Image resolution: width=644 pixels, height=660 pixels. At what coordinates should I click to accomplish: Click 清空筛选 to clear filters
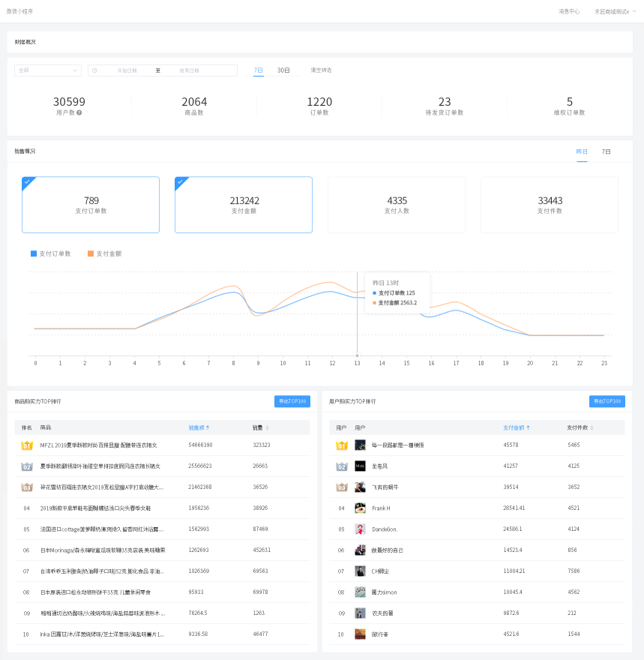321,70
